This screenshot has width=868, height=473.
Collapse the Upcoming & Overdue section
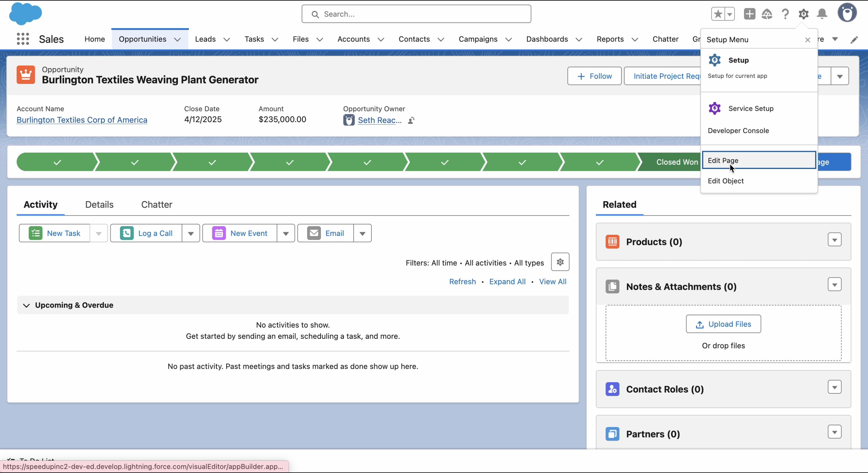pos(26,305)
